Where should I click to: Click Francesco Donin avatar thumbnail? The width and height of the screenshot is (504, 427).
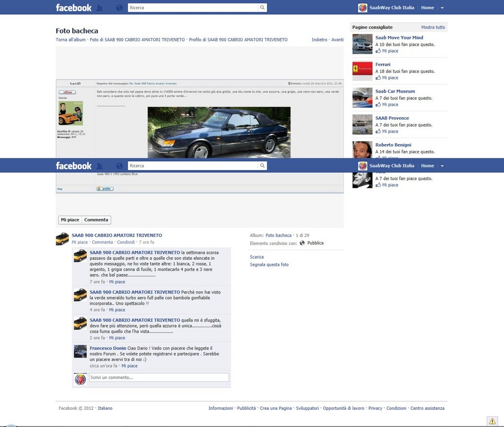tap(80, 352)
